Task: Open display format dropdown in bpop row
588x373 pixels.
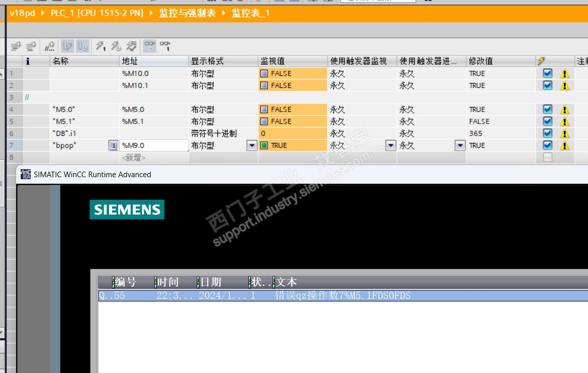Action: [x=252, y=145]
